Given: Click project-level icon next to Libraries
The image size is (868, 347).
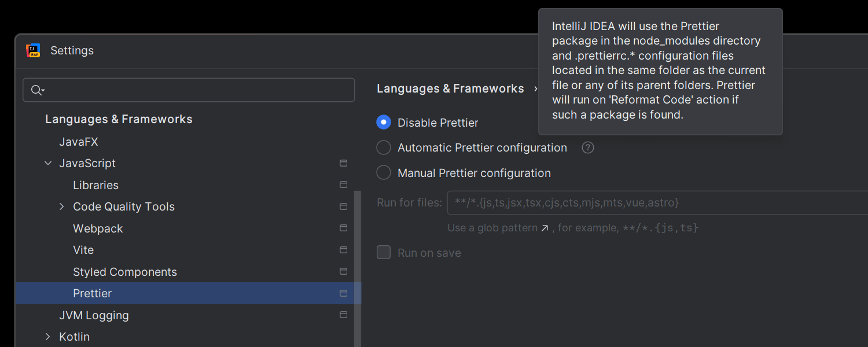Looking at the screenshot, I should tap(343, 185).
